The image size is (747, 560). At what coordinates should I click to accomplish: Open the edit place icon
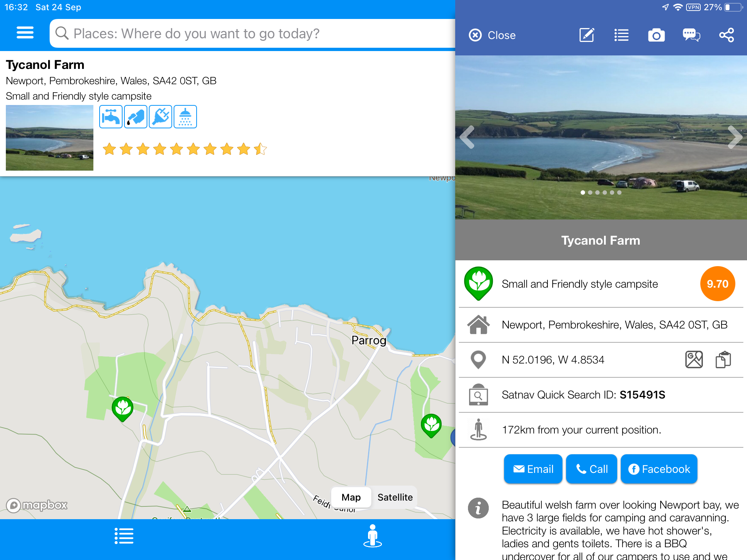[x=587, y=35]
